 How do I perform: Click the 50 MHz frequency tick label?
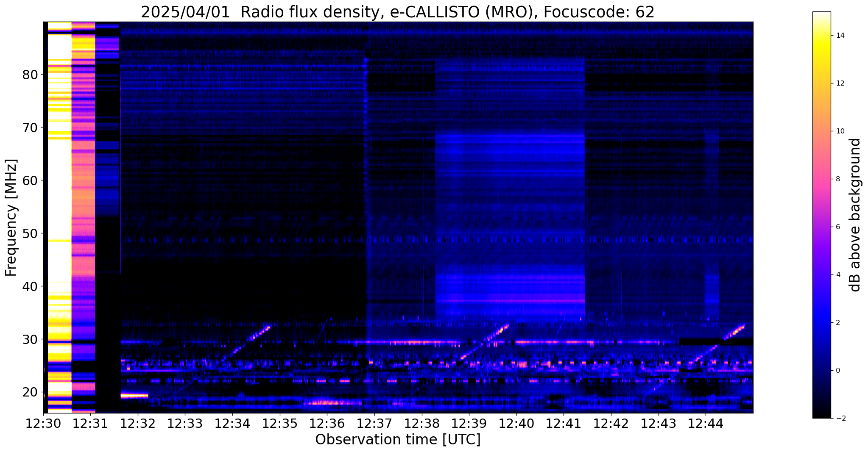[x=30, y=233]
